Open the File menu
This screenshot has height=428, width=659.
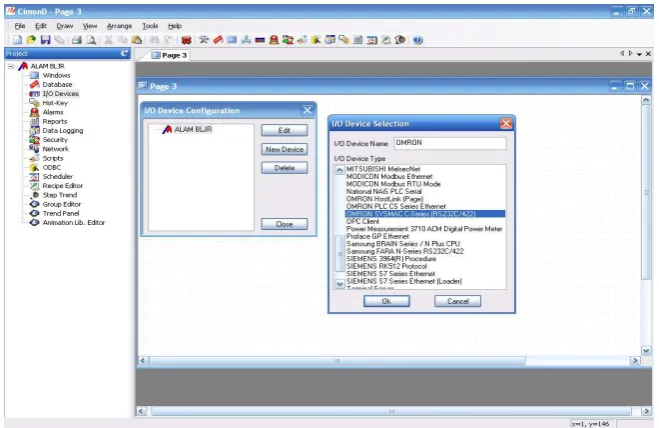(20, 26)
